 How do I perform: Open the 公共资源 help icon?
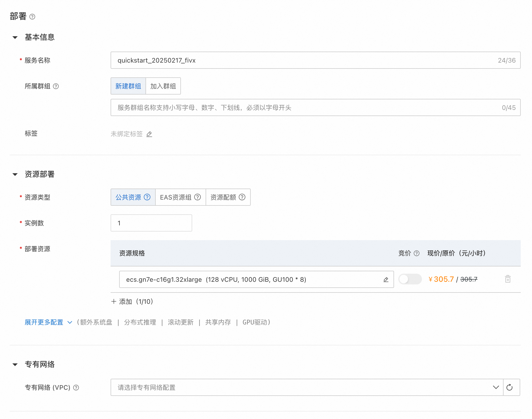pyautogui.click(x=147, y=197)
